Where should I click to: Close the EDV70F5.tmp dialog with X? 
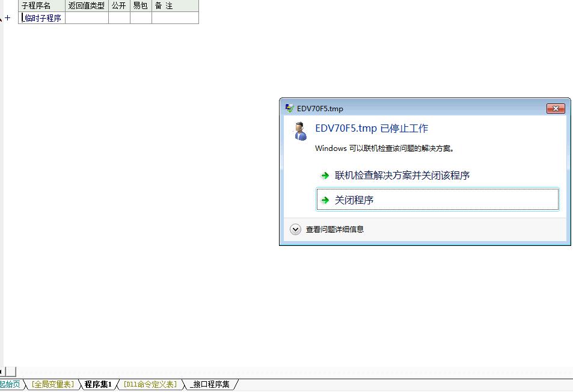point(556,108)
